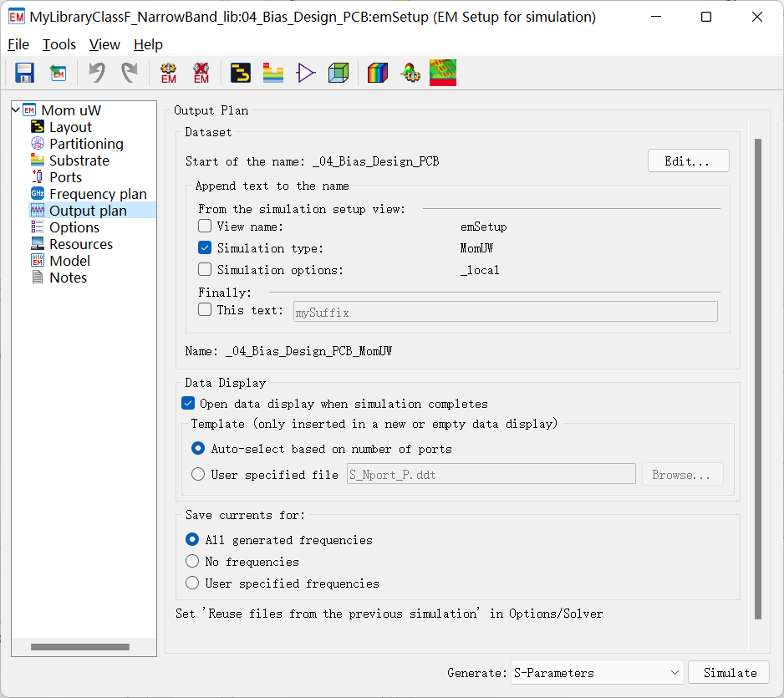Click the S_Nport_P.ddt template file field

491,474
